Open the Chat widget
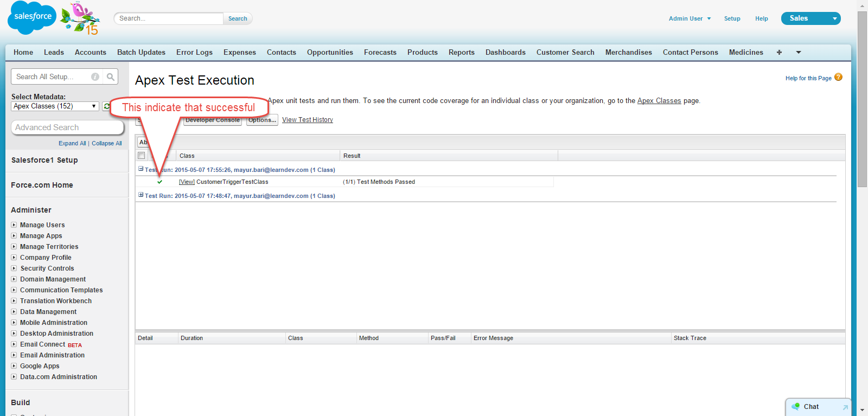The width and height of the screenshot is (868, 416). (812, 407)
